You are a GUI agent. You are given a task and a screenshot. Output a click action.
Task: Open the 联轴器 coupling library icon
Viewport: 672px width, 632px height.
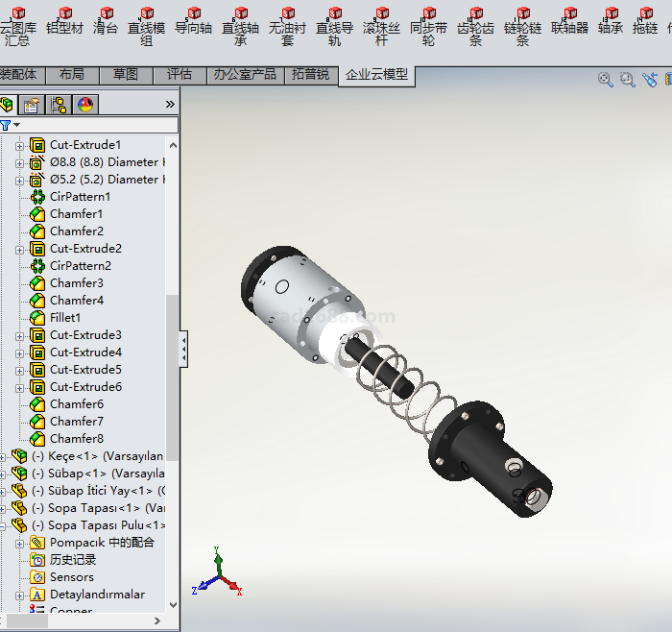tap(569, 20)
